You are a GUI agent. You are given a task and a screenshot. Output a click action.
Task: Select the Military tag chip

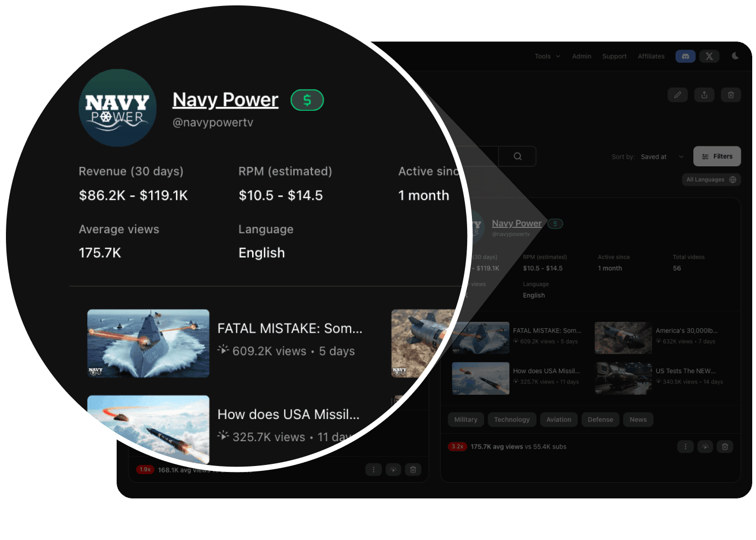pyautogui.click(x=465, y=420)
